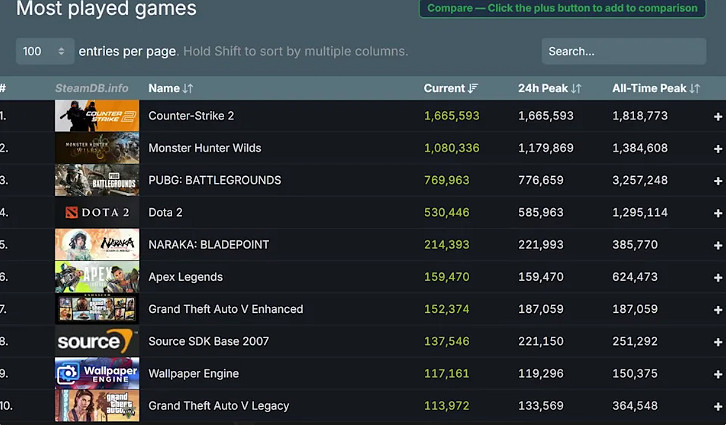Click the Dota 2 thumbnail image

tap(97, 213)
